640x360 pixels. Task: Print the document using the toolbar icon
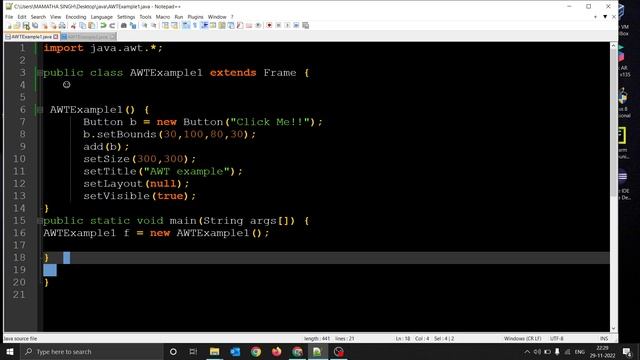click(62, 25)
